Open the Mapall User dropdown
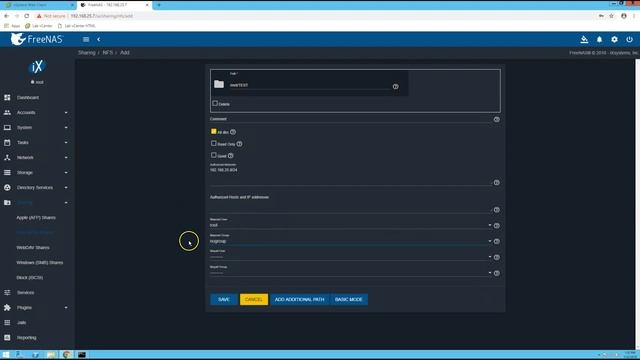This screenshot has width=640, height=360. coord(351,257)
